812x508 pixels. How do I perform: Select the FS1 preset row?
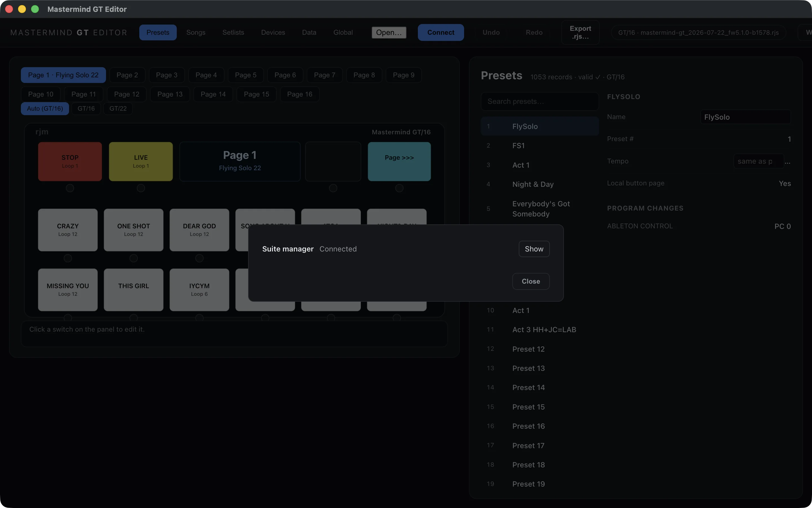click(540, 145)
